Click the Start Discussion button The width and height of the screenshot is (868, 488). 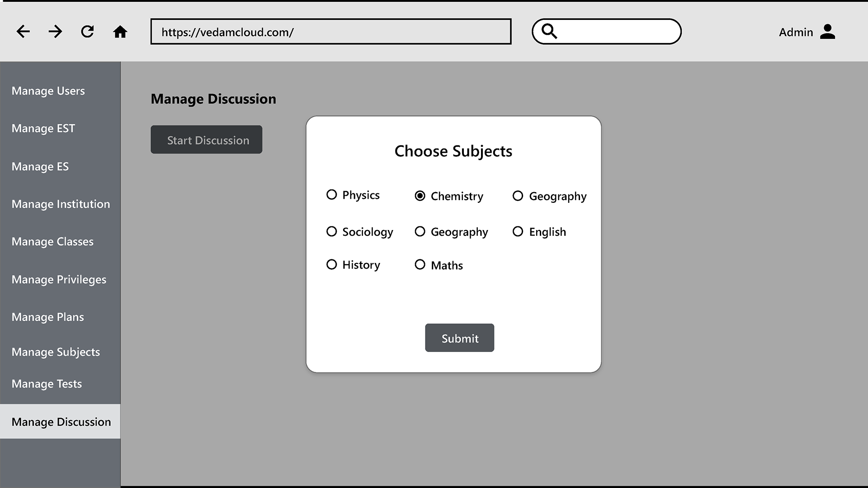click(x=206, y=140)
